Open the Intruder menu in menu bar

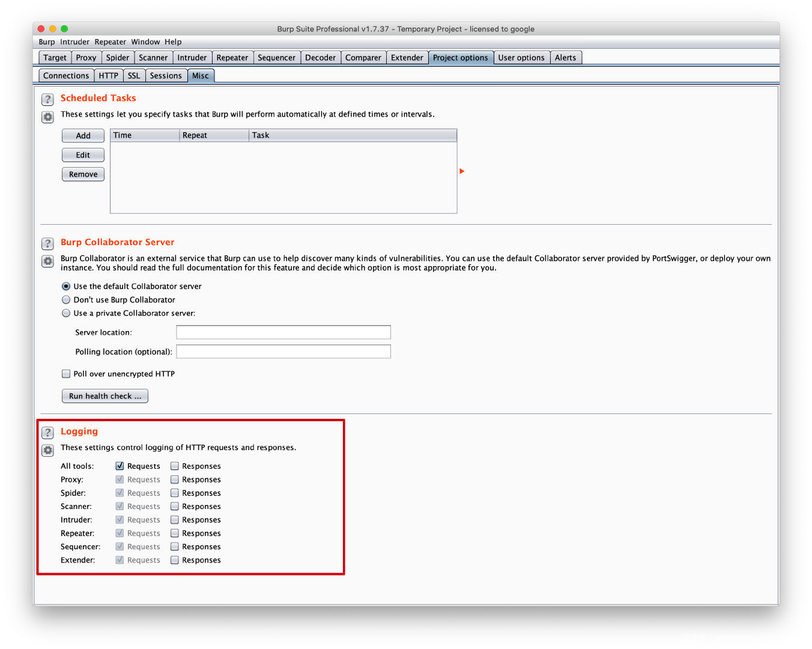(x=74, y=42)
